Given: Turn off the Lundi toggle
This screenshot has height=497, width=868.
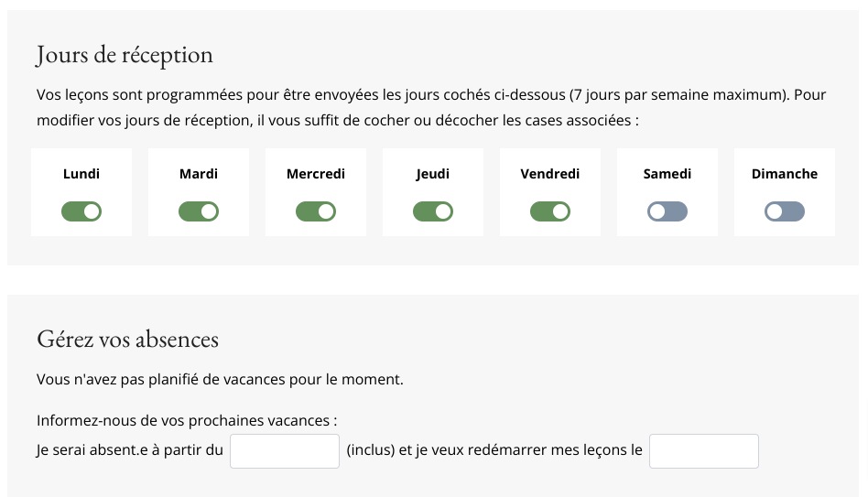Looking at the screenshot, I should [81, 211].
